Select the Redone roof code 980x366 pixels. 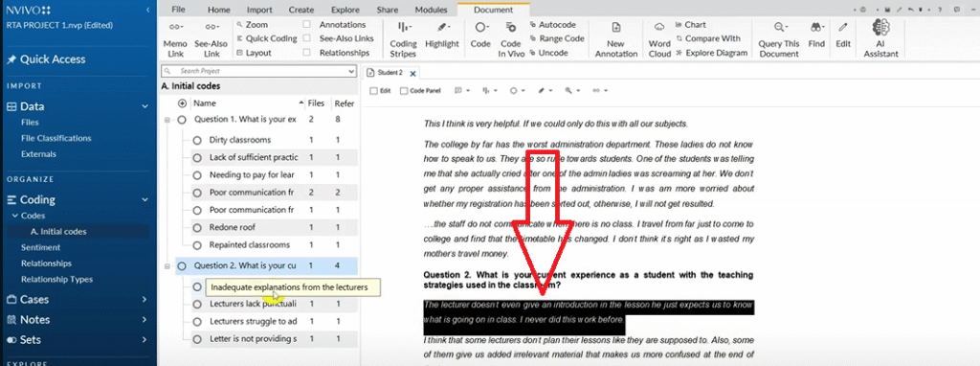[232, 227]
